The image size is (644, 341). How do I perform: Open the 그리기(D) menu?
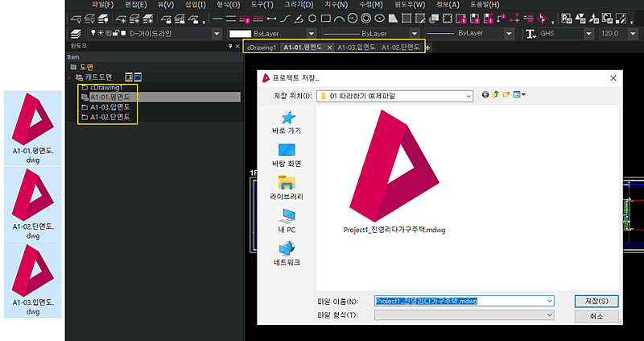click(x=299, y=5)
